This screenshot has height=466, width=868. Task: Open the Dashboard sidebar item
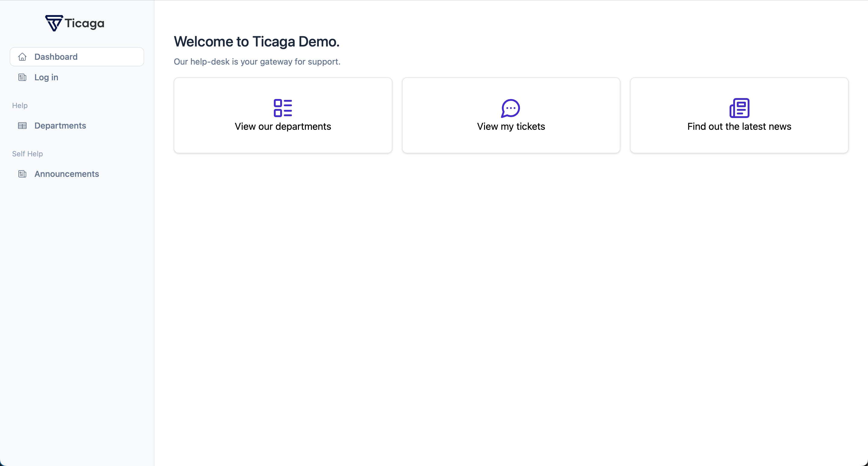tap(56, 57)
